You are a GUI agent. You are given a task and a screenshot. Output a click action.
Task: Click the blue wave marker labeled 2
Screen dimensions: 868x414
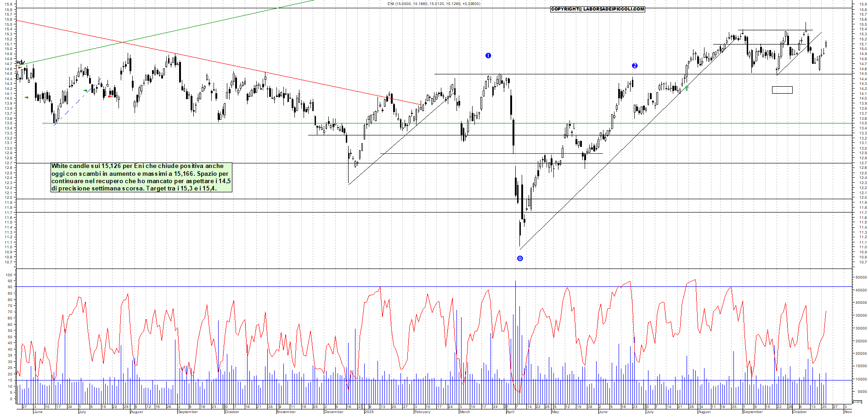click(635, 66)
